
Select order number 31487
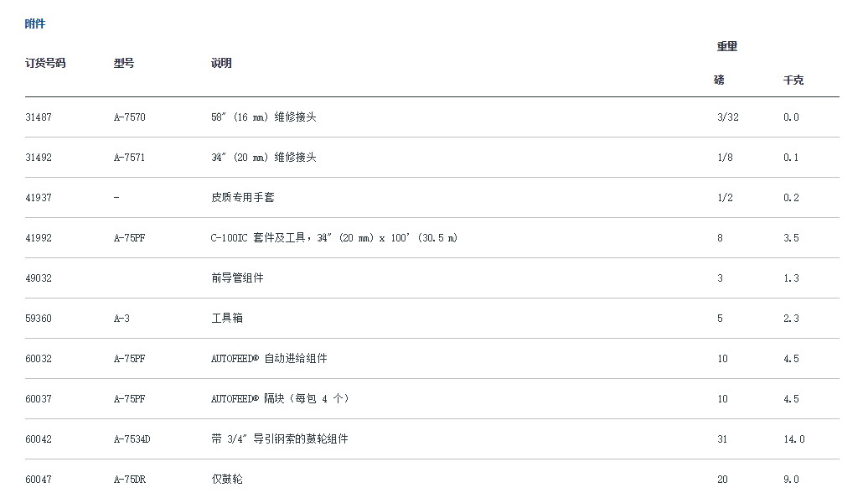[39, 117]
